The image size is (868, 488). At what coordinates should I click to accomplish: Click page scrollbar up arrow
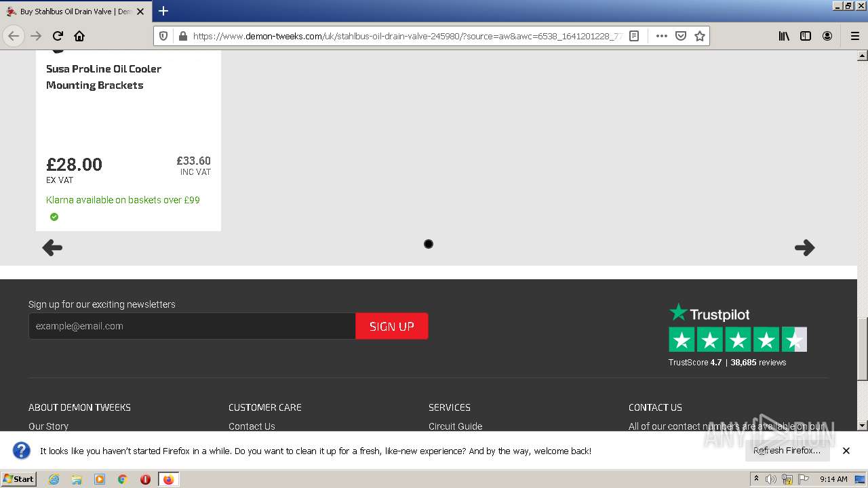click(863, 56)
